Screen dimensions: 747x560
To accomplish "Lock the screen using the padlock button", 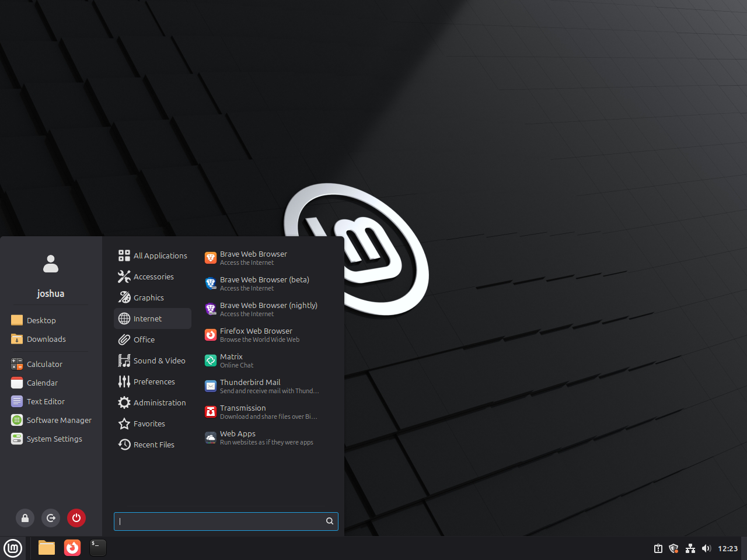I will [x=25, y=517].
